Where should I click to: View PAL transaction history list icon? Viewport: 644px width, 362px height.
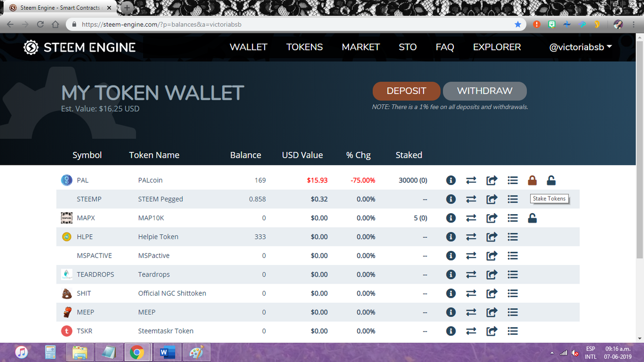(x=512, y=180)
